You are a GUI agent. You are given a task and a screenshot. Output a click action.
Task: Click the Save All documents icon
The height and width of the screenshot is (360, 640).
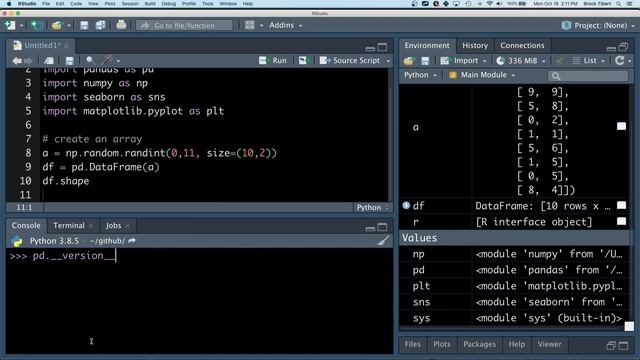pyautogui.click(x=100, y=25)
